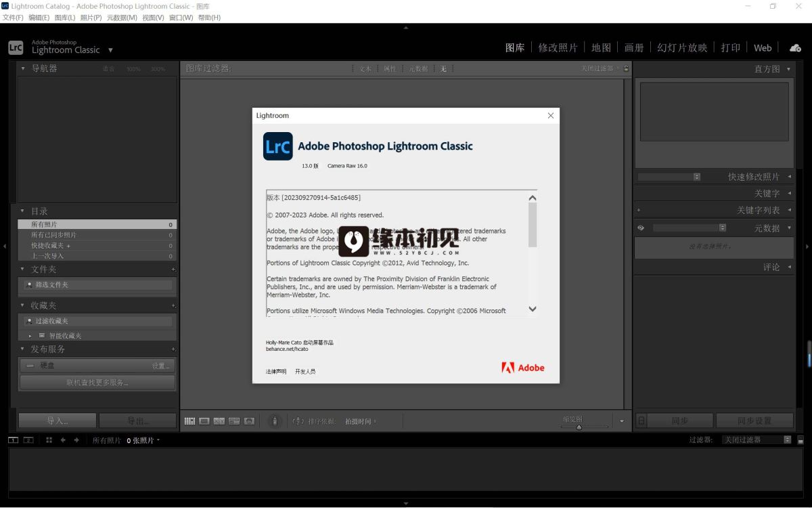Click the cloud sync status icon

(x=795, y=47)
